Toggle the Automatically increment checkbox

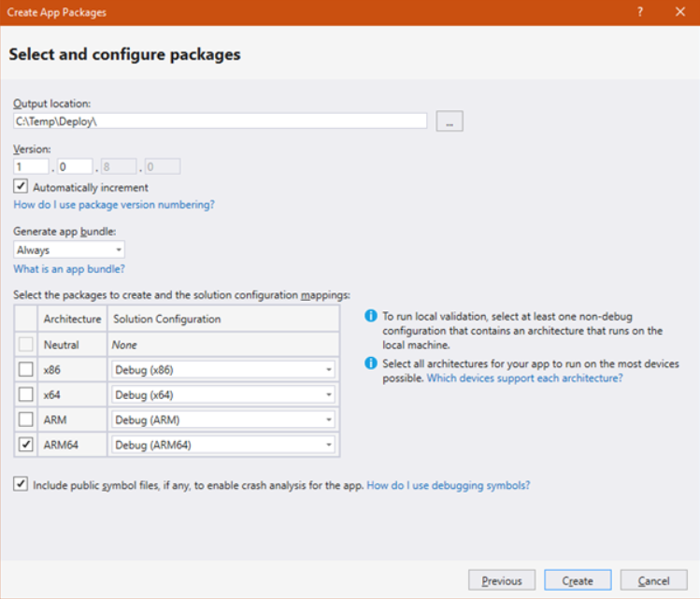[x=21, y=187]
